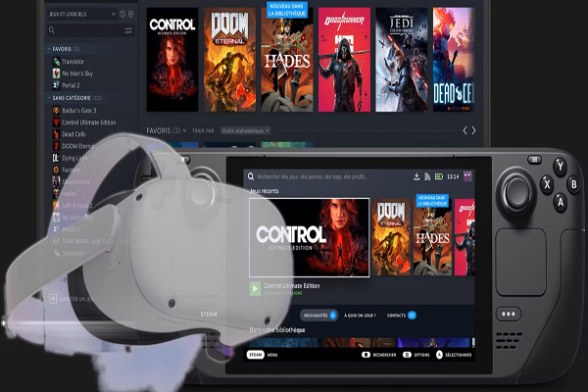Open the sidebar filter settings icon
The width and height of the screenshot is (588, 392).
(128, 30)
